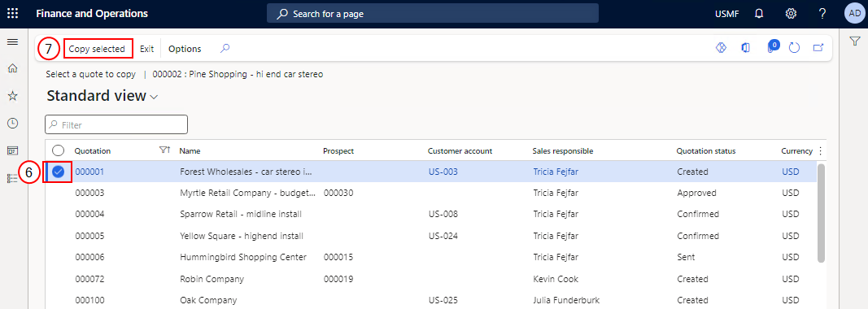Uncheck the selected row 000001 checkbox
The width and height of the screenshot is (868, 309).
coord(58,172)
